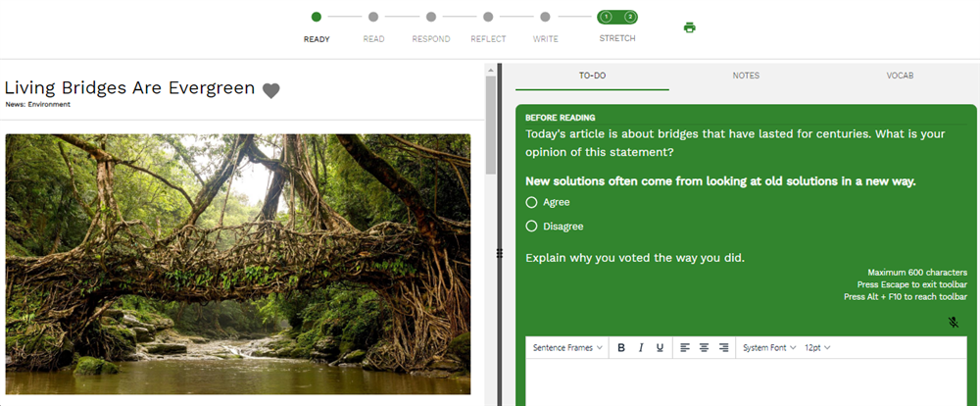The image size is (980, 406).
Task: Underline text using the toolbar
Action: tap(660, 348)
